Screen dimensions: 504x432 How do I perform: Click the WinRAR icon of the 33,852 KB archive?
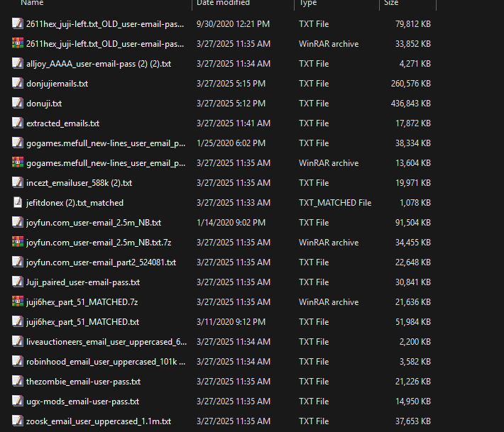tap(17, 43)
